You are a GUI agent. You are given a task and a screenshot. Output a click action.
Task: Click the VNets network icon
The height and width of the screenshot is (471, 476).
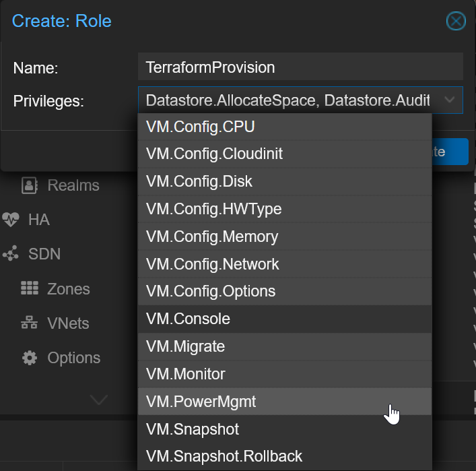click(30, 322)
